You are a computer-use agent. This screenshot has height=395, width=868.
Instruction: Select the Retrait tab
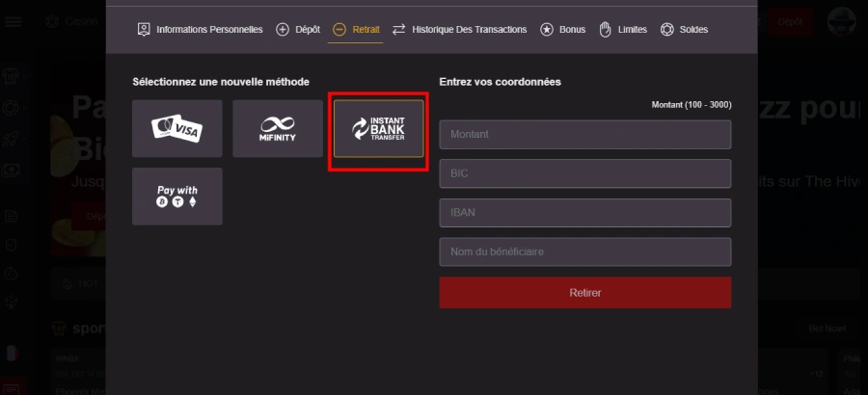[356, 29]
